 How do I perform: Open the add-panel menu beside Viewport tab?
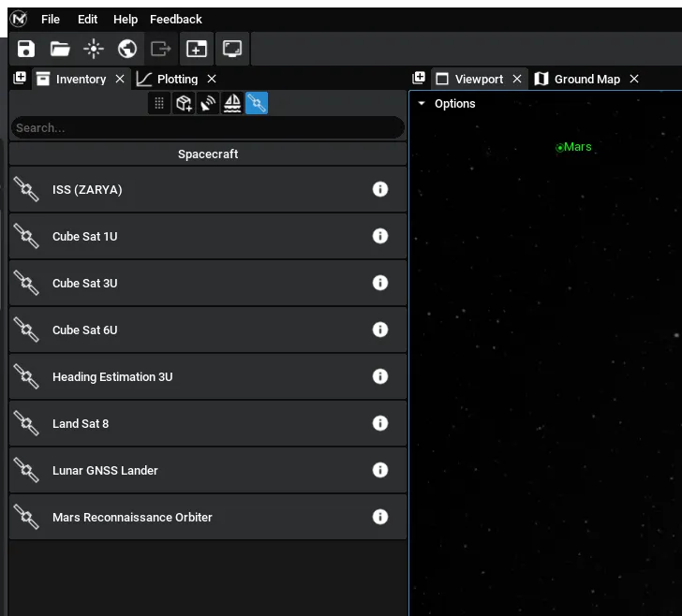pos(419,79)
